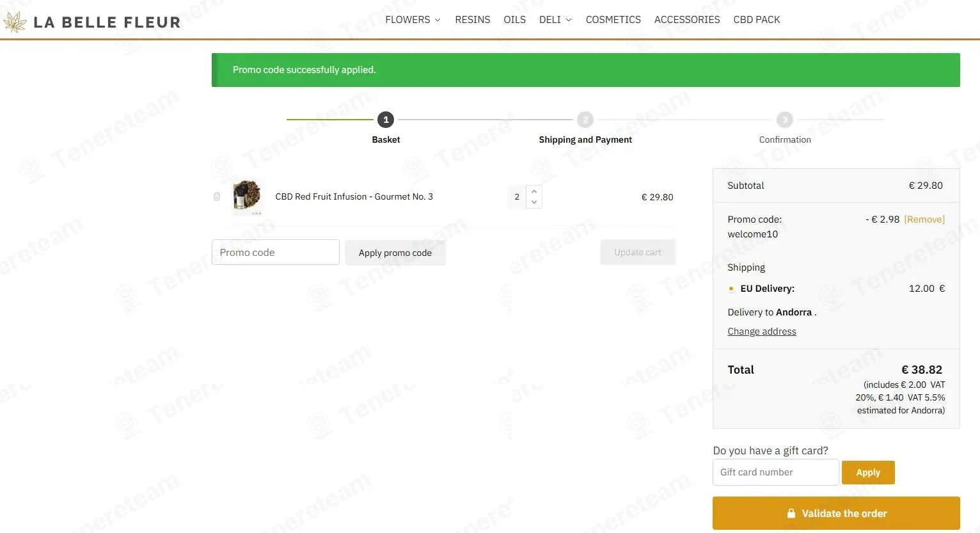Click the Apply promo code button
This screenshot has height=533, width=980.
point(395,253)
